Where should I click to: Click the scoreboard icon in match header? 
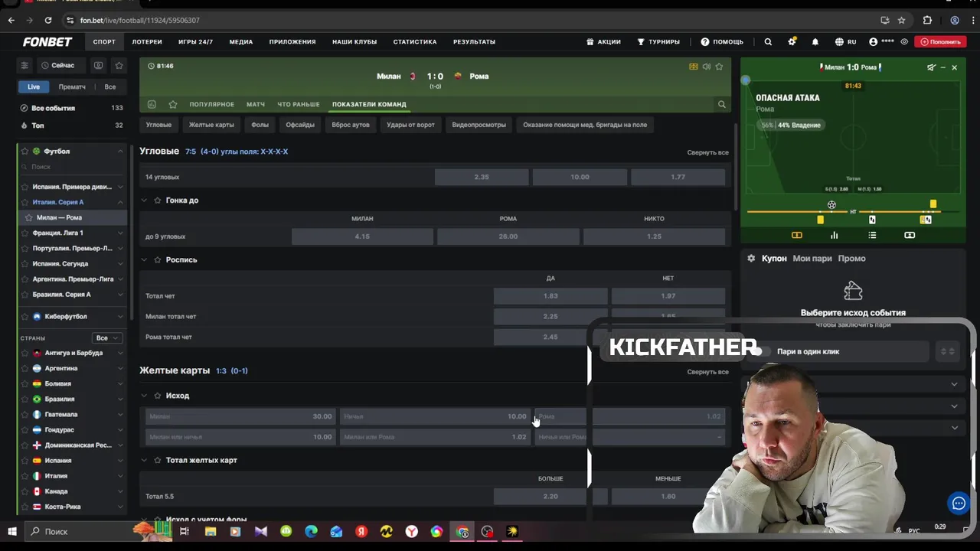[x=694, y=67]
